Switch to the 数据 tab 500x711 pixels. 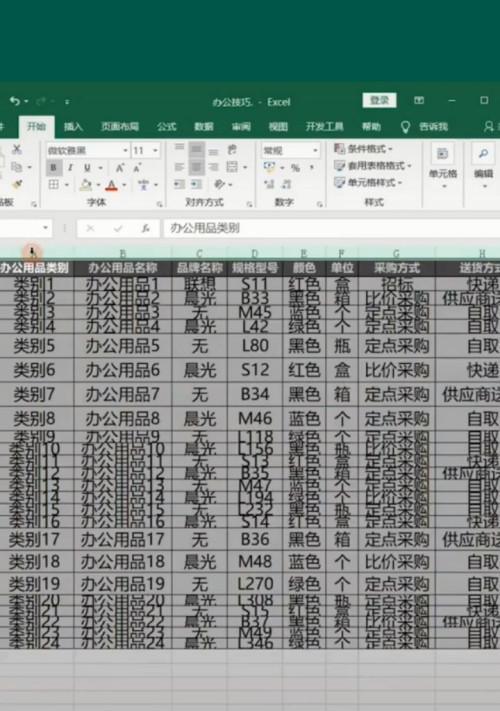pyautogui.click(x=204, y=127)
